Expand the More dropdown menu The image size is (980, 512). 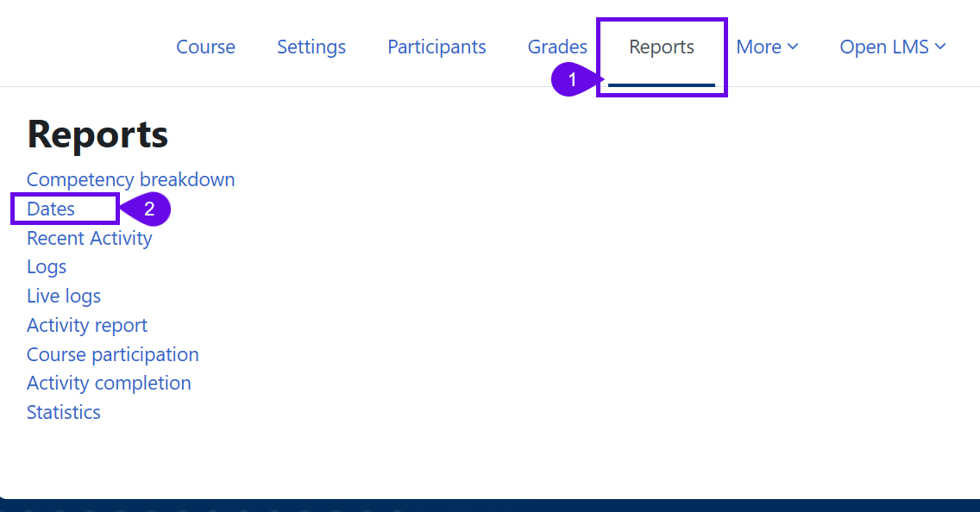[767, 47]
